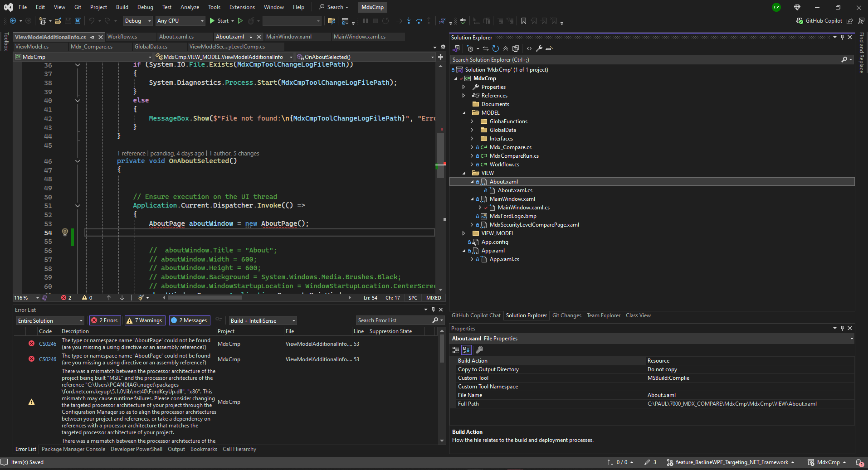Collapse the VIEW folder in Solution Explorer

click(464, 173)
